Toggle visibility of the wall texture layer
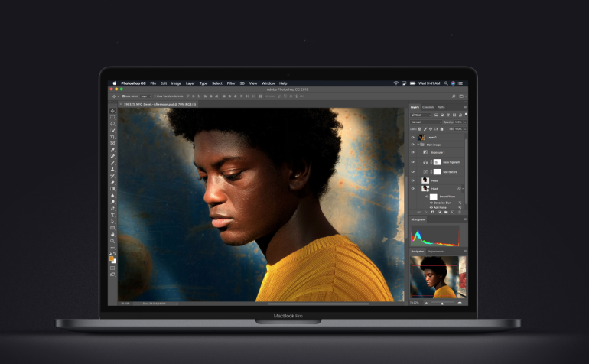Screen dimensions: 589x364 [413, 172]
